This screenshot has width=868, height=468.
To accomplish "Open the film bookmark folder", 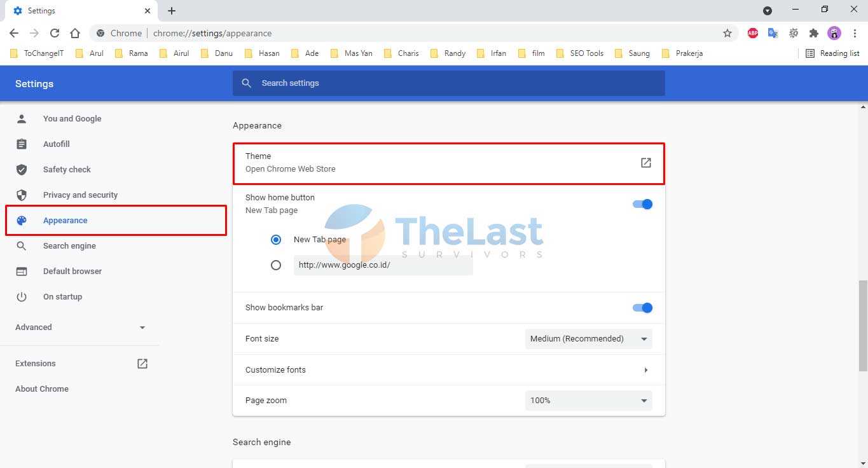I will click(532, 53).
